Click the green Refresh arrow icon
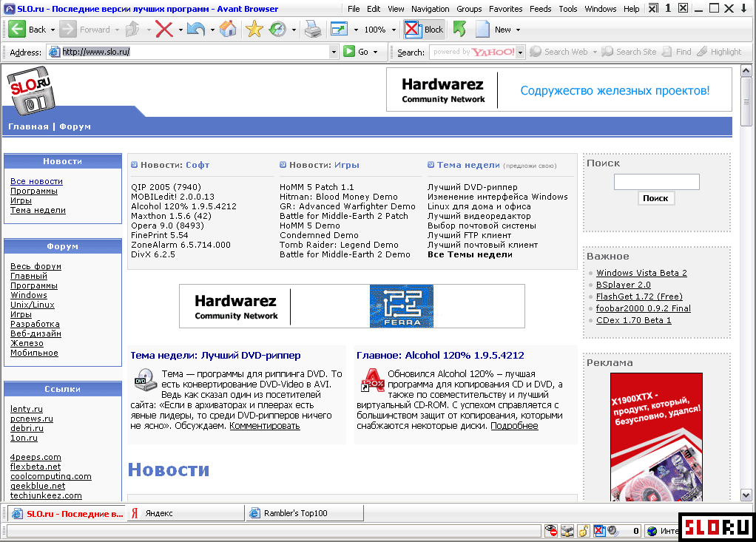This screenshot has width=756, height=542. [x=460, y=30]
